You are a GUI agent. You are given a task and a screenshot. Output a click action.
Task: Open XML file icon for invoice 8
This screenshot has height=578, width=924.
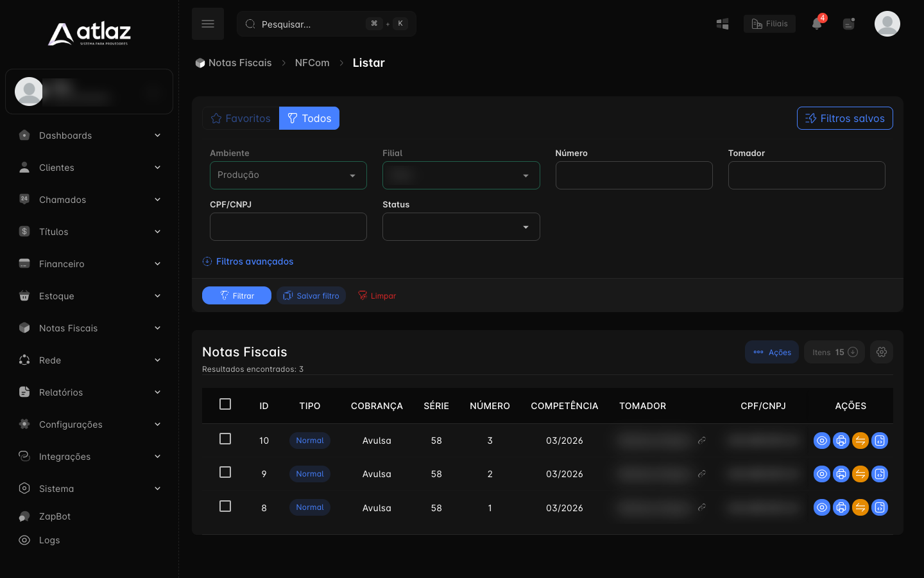tap(880, 507)
